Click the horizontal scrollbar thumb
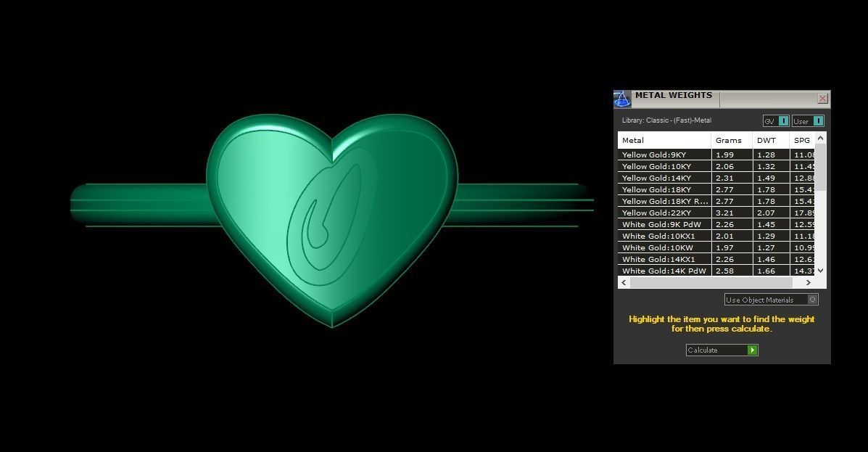The width and height of the screenshot is (868, 452). [x=711, y=282]
